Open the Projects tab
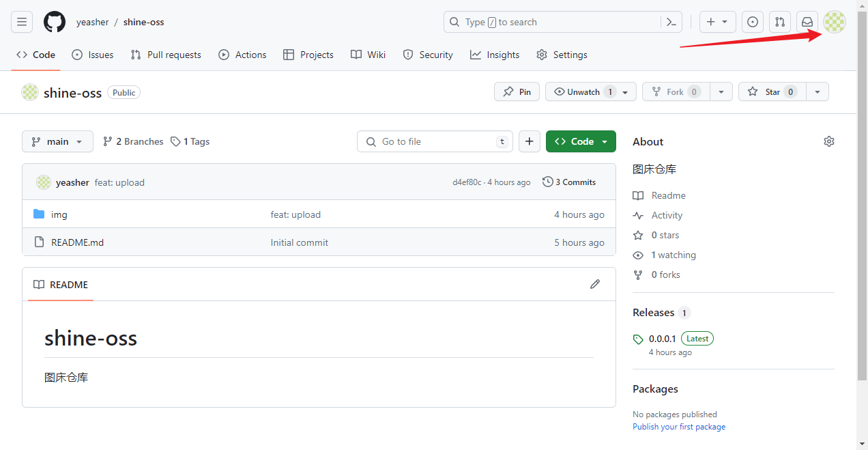The height and width of the screenshot is (450, 868). [308, 55]
